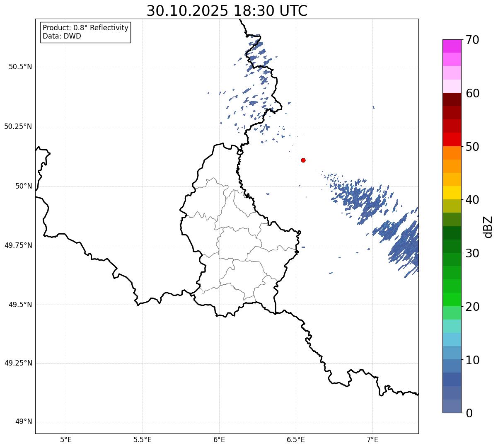
Task: Click the 49.75°N latitude label
Action: click(x=18, y=245)
